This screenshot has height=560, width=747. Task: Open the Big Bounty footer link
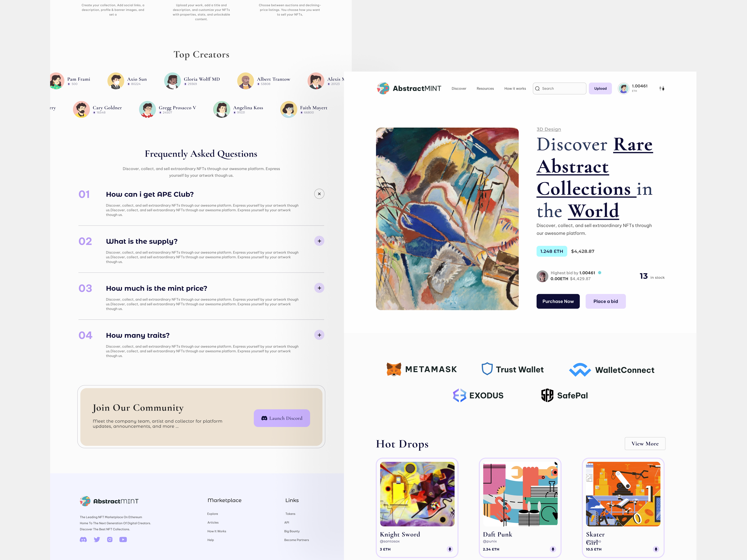tap(292, 531)
